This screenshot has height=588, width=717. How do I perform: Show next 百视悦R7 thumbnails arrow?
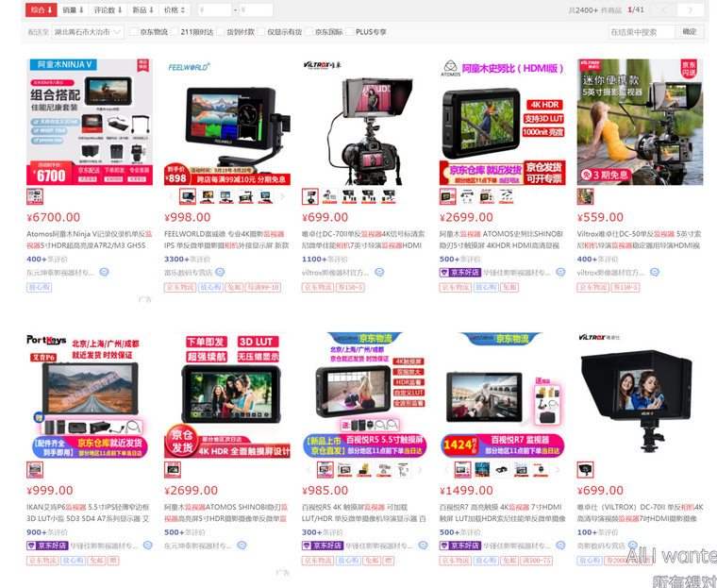(558, 469)
